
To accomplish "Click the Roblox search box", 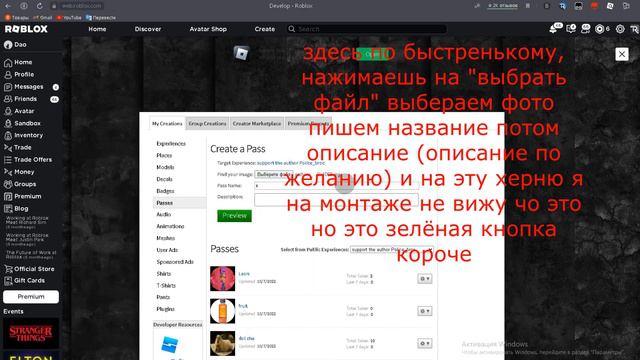I will [367, 29].
